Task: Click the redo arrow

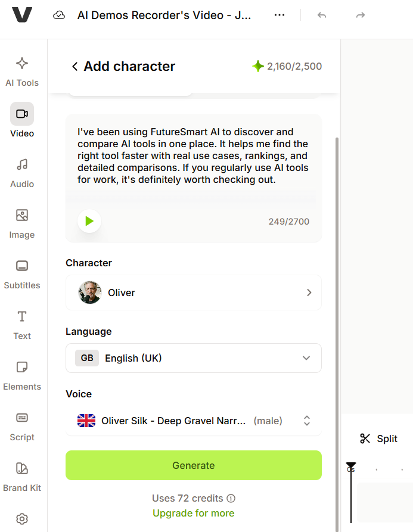Action: [x=361, y=15]
